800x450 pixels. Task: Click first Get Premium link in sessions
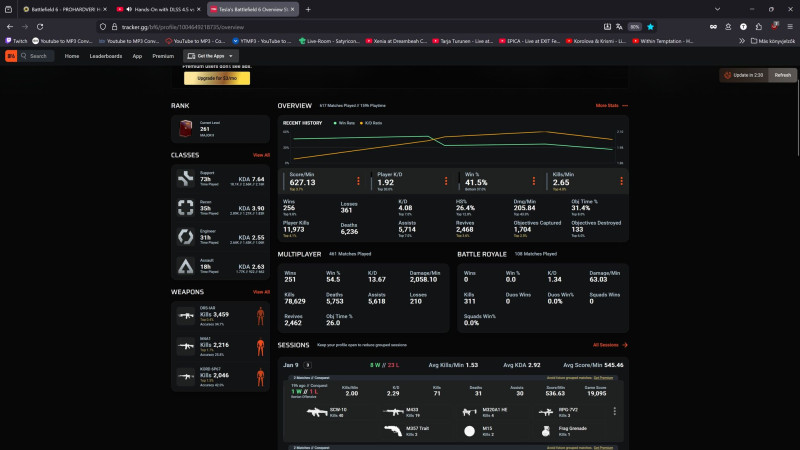603,378
